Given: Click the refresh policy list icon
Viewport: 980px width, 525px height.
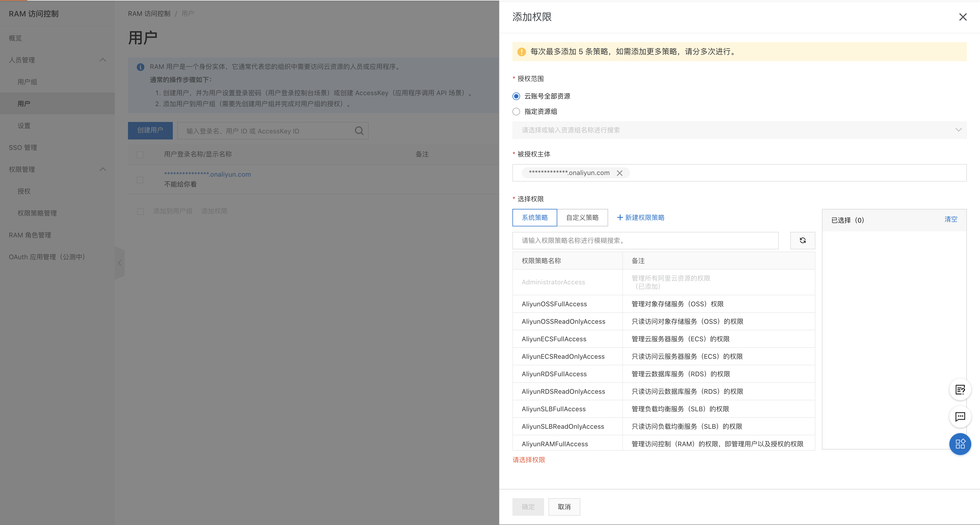Looking at the screenshot, I should point(802,240).
